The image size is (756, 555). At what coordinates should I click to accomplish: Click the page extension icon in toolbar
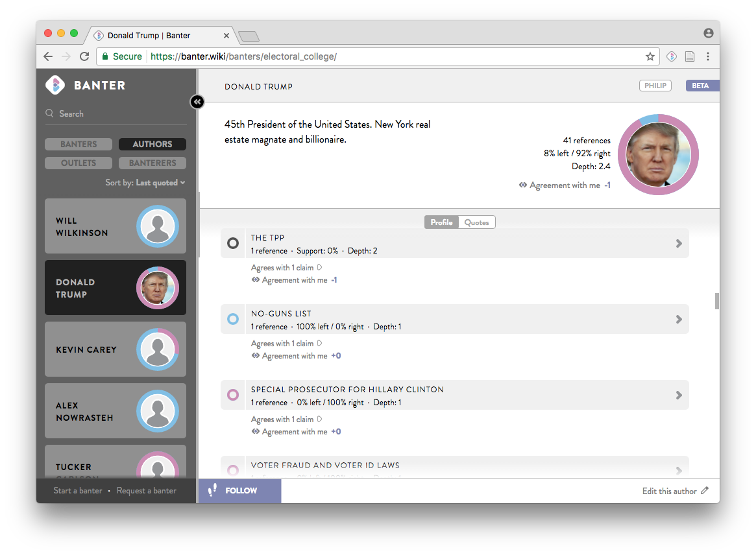(690, 56)
